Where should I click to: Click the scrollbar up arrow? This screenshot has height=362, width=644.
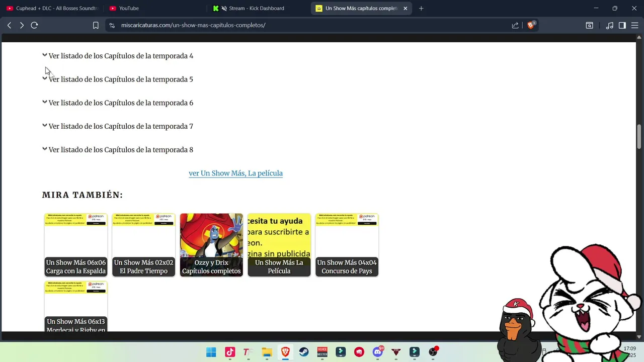pyautogui.click(x=639, y=37)
